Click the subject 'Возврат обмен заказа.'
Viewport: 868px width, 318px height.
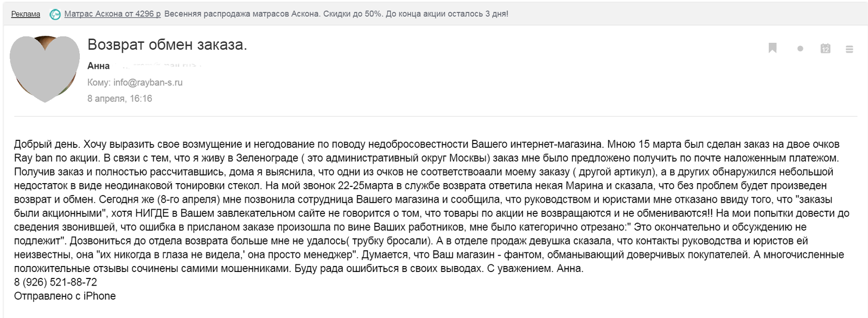pos(167,44)
